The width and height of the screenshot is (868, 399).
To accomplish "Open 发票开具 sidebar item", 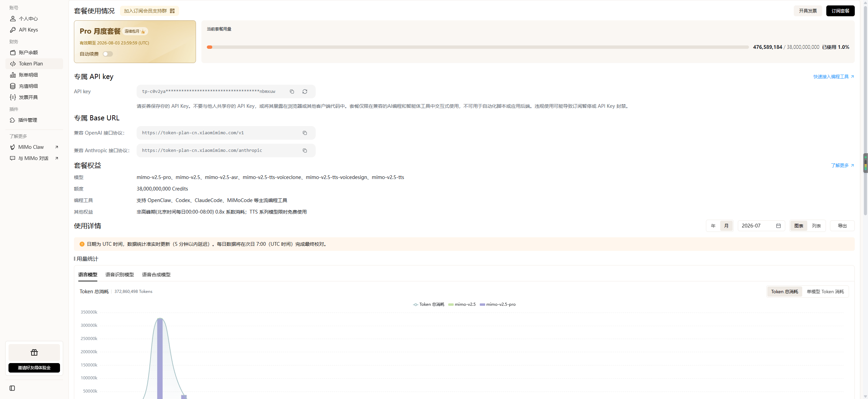I will [34, 97].
